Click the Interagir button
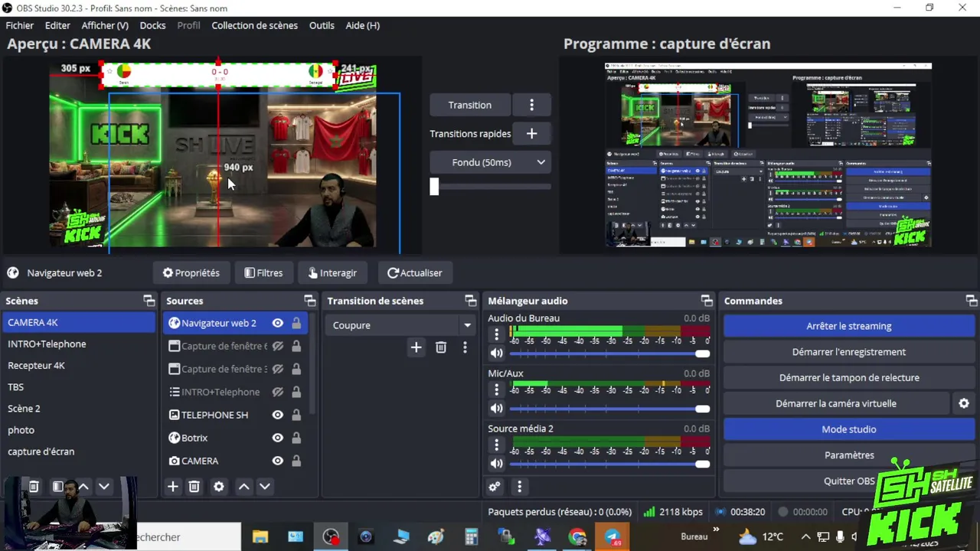This screenshot has height=551, width=980. coord(332,272)
